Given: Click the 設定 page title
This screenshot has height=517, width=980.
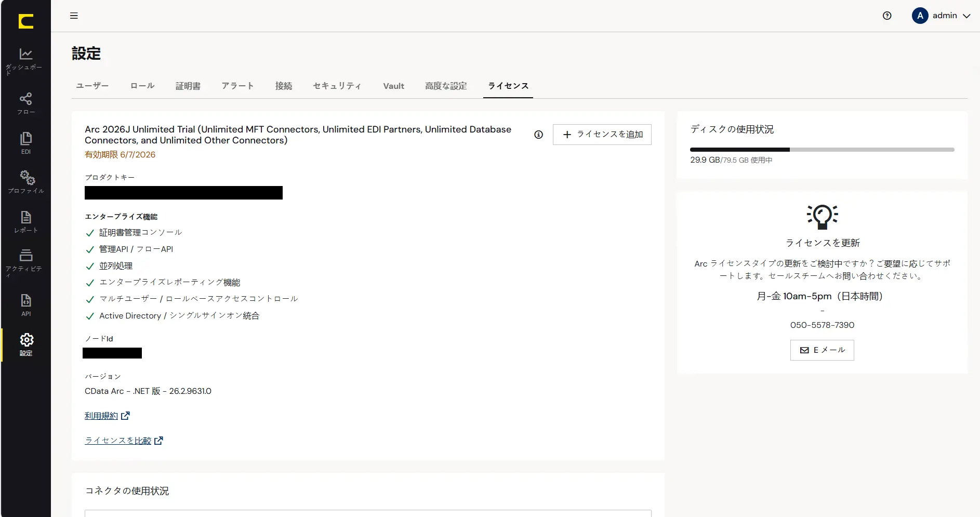Looking at the screenshot, I should click(86, 54).
